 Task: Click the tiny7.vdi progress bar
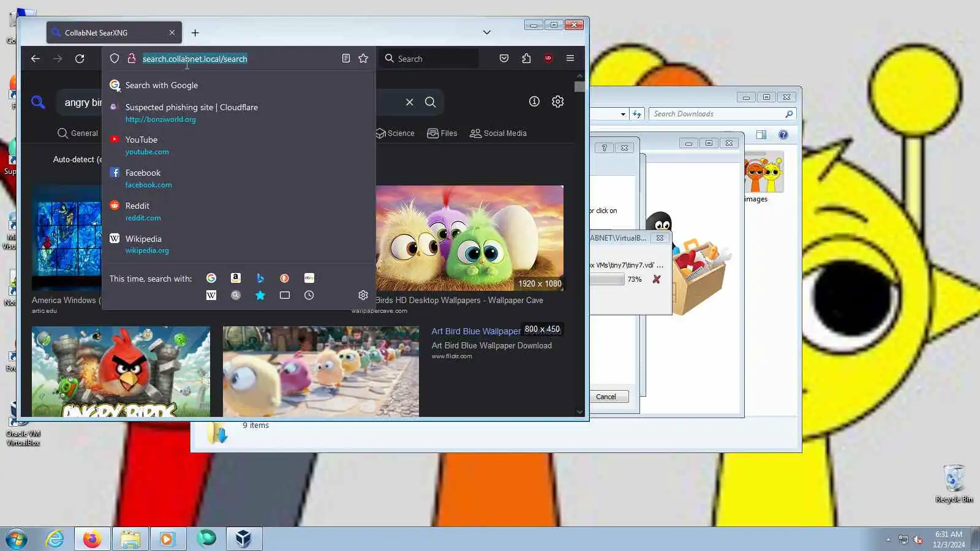click(x=607, y=279)
